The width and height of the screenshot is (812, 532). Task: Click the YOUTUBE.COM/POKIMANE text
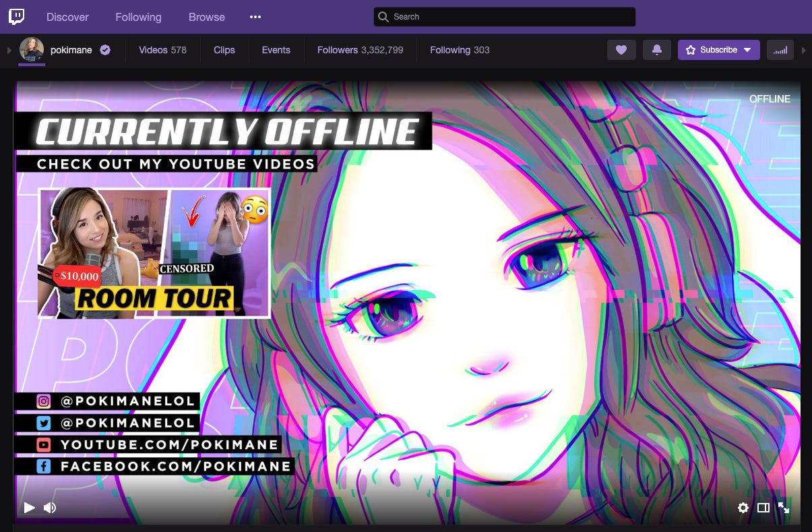(x=169, y=444)
